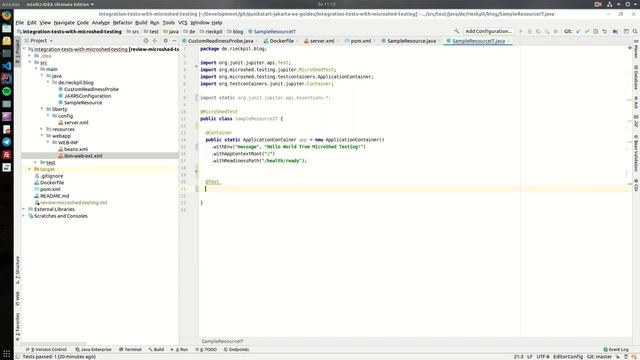Viewport: 640px width, 360px height.
Task: Open the Terminal tool window
Action: pos(130,349)
